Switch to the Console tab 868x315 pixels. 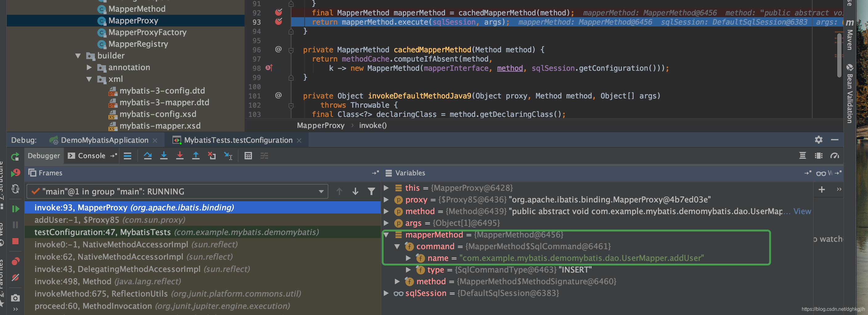[x=87, y=156]
